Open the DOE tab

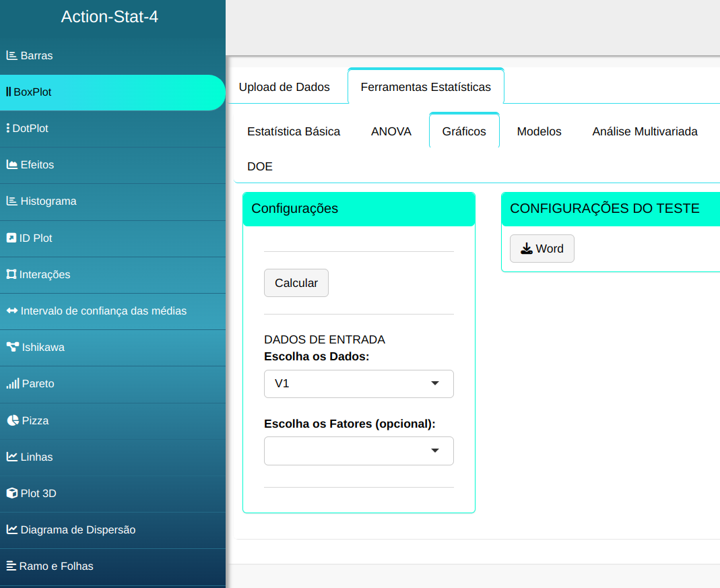(x=260, y=166)
